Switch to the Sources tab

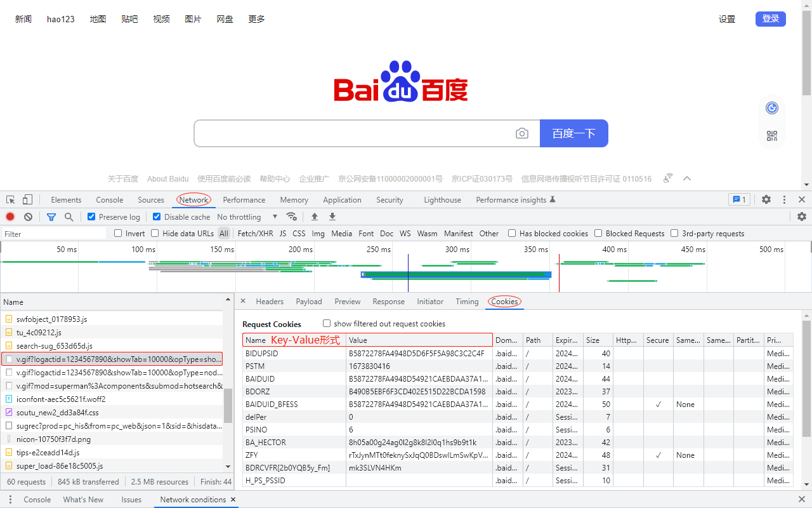[151, 199]
